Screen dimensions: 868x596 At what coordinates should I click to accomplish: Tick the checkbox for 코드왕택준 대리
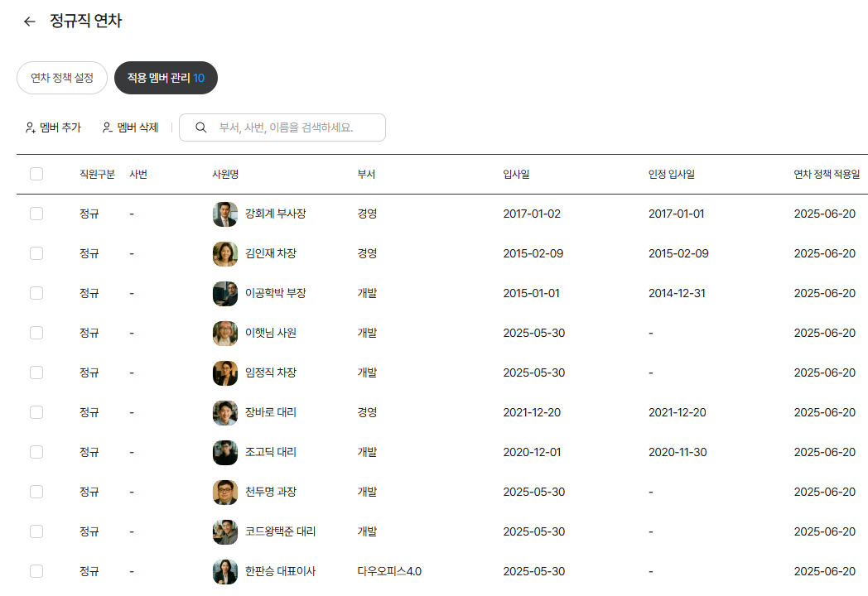pos(36,531)
